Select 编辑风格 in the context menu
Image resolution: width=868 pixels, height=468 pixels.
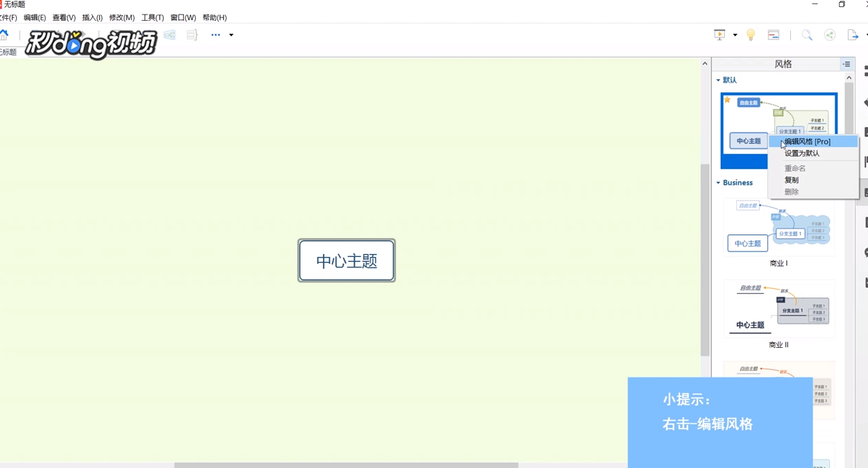[x=808, y=141]
